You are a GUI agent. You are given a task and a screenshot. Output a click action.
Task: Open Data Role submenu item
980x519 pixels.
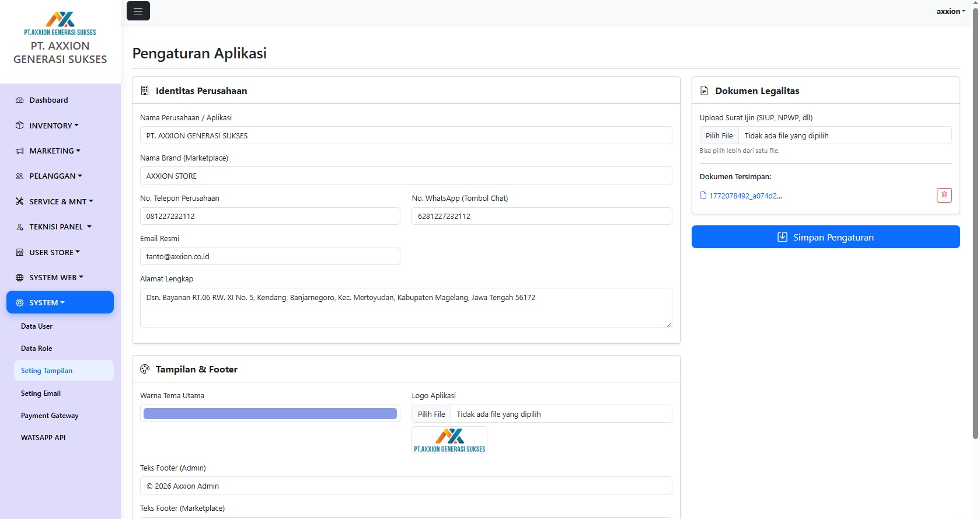[64, 349]
